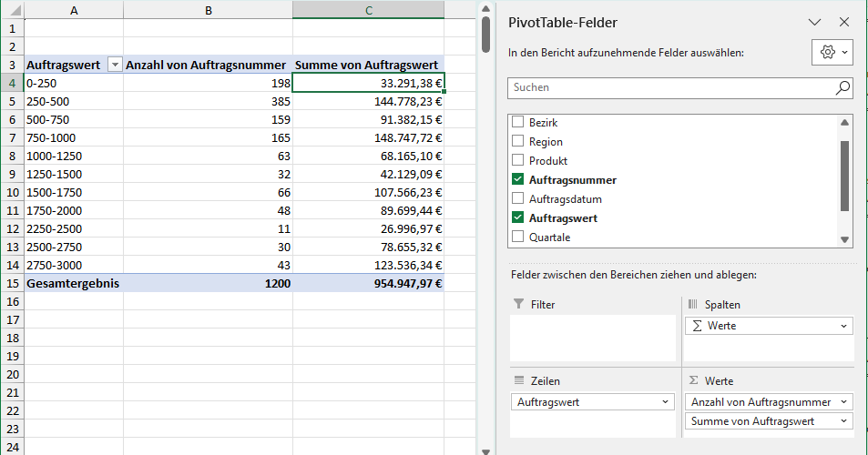The height and width of the screenshot is (455, 868).
Task: Click into the Suchen field search box
Action: click(x=669, y=88)
